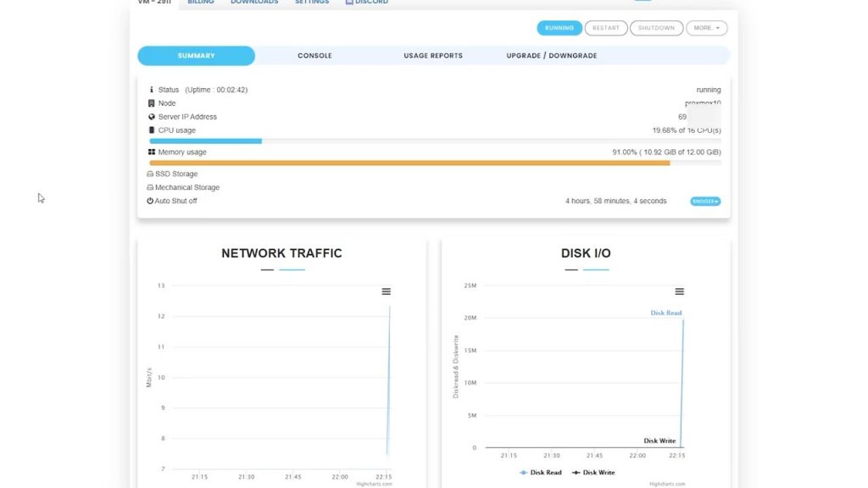Screen dimensions: 868x488
Task: Click the '4 hours, 58 minutes, 4 seconds' countdown
Action: pos(615,202)
